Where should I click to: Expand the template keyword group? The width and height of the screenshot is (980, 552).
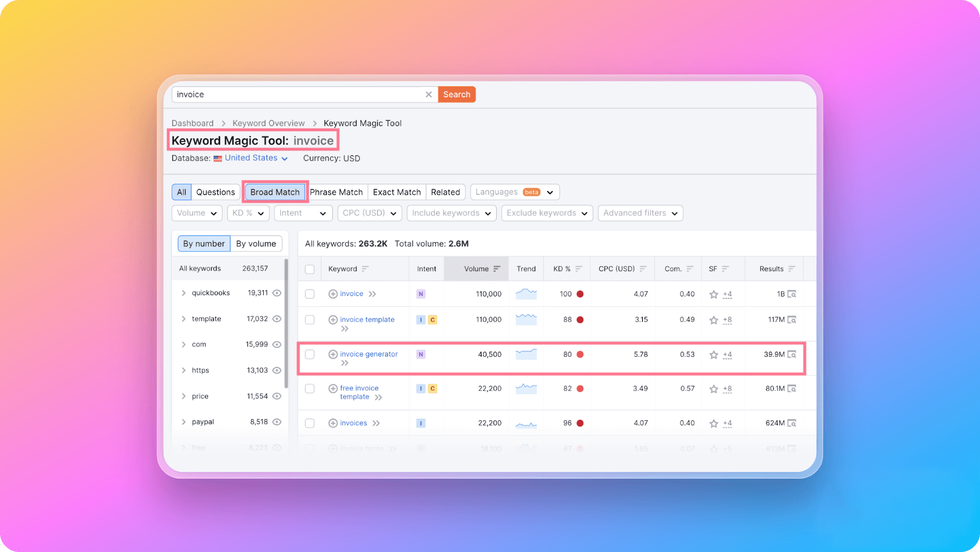click(184, 319)
